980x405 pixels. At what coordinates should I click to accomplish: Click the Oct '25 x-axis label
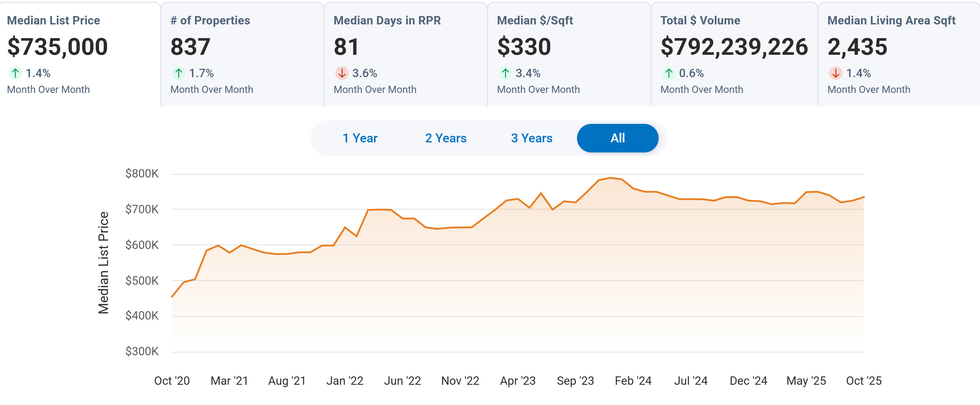(x=863, y=381)
